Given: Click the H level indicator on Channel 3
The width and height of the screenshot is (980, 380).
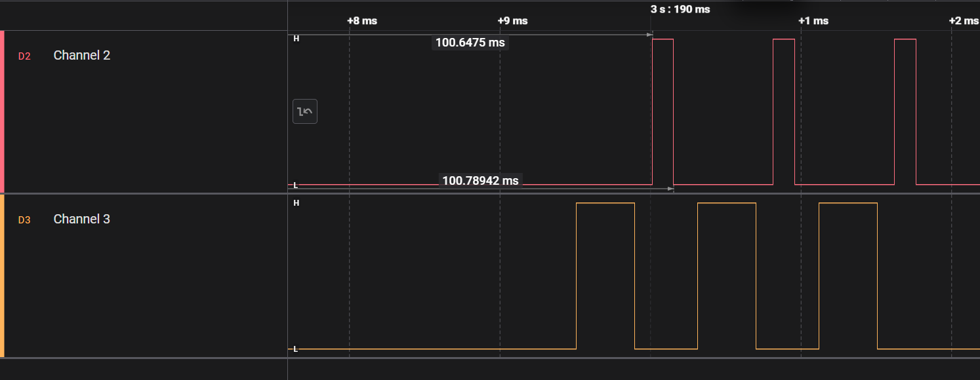Looking at the screenshot, I should tap(296, 203).
